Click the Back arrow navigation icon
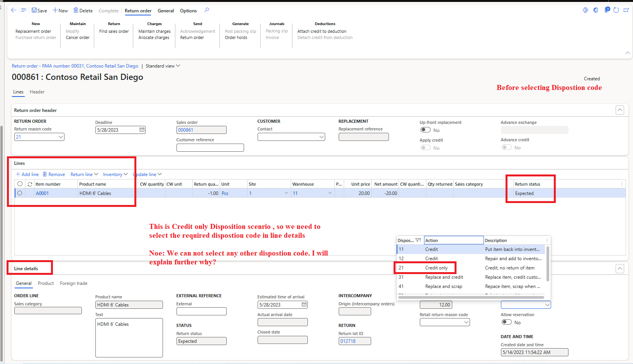Image resolution: width=633 pixels, height=364 pixels. (14, 10)
